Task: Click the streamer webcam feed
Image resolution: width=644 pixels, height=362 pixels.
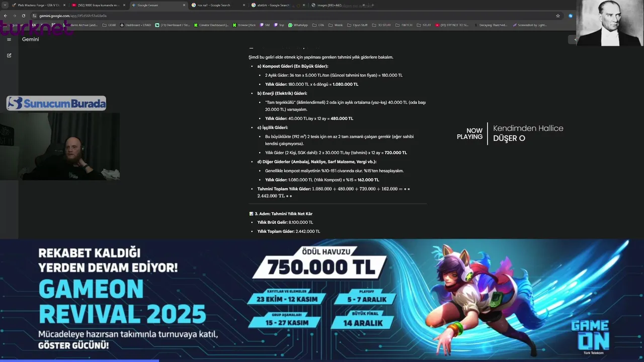Action: tap(60, 146)
